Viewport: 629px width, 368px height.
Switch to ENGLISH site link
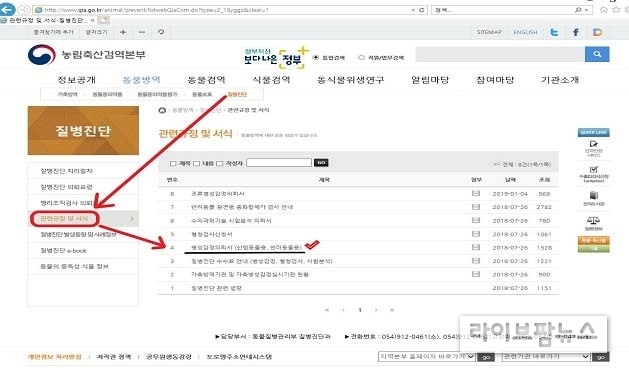(x=525, y=32)
